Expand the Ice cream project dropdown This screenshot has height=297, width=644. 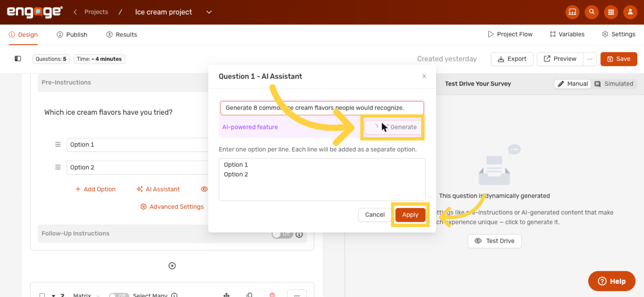[x=209, y=12]
